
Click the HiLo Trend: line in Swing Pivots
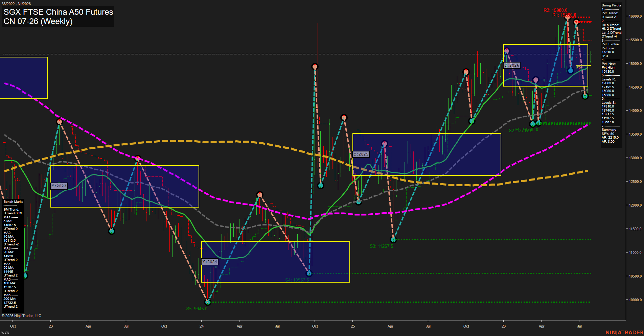(610, 25)
